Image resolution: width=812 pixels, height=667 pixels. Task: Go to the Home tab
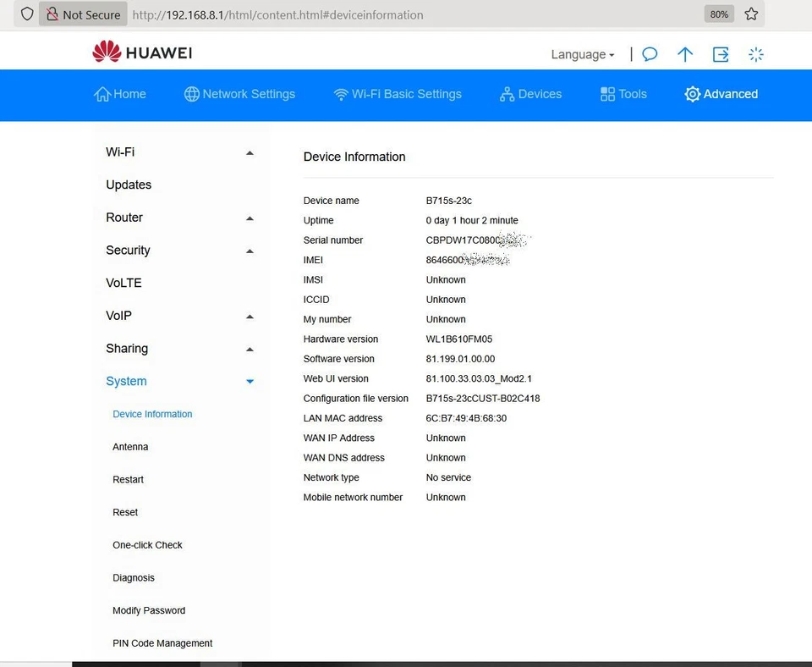click(119, 94)
